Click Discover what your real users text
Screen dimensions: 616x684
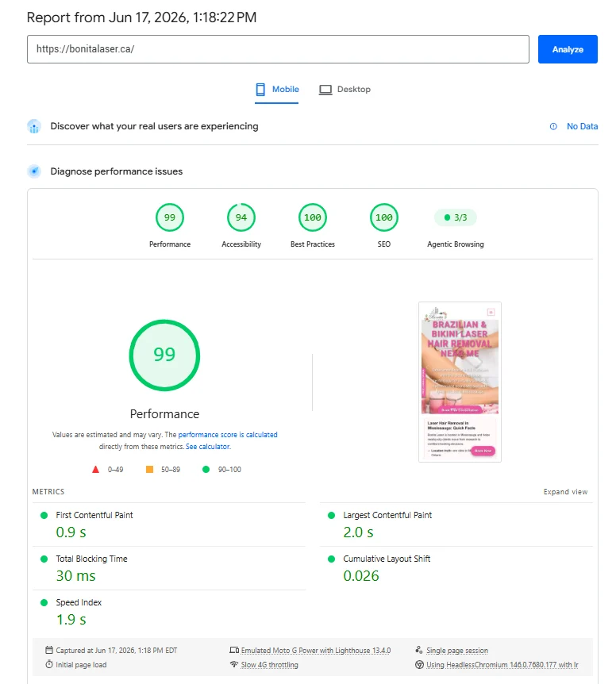[155, 126]
